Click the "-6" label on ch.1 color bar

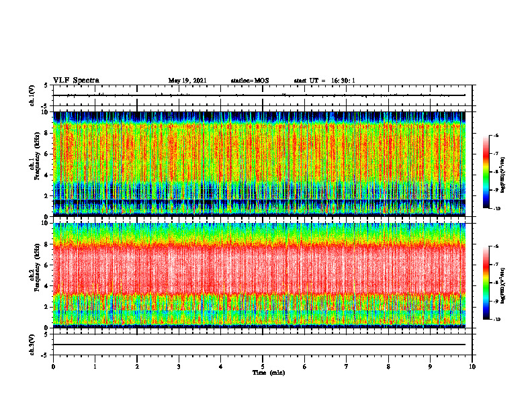tap(496, 135)
